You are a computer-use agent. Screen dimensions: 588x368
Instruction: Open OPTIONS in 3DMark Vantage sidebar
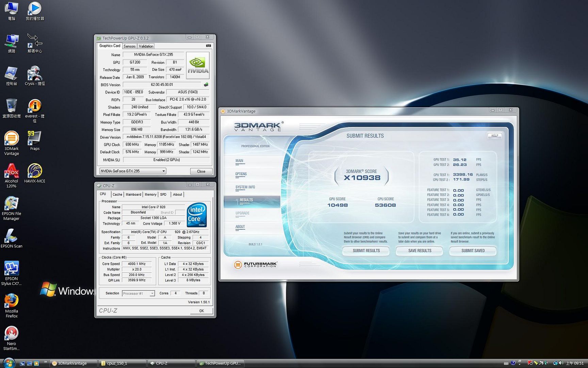coord(241,174)
